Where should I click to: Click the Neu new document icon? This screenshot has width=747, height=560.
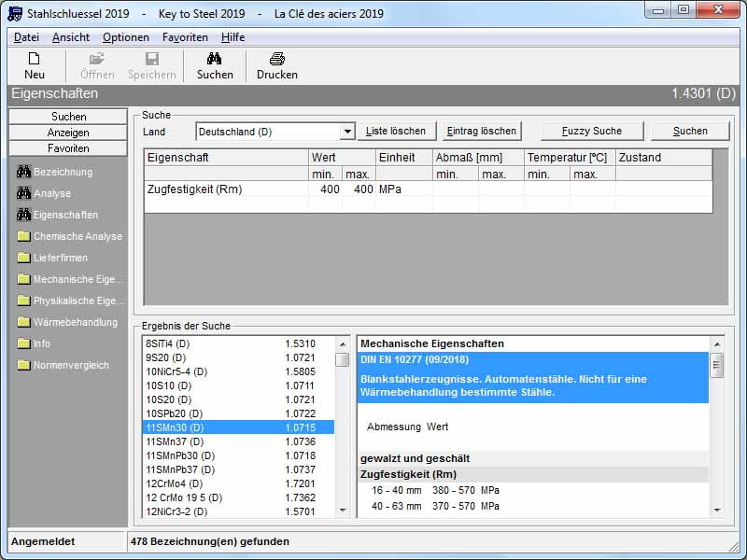(x=34, y=59)
